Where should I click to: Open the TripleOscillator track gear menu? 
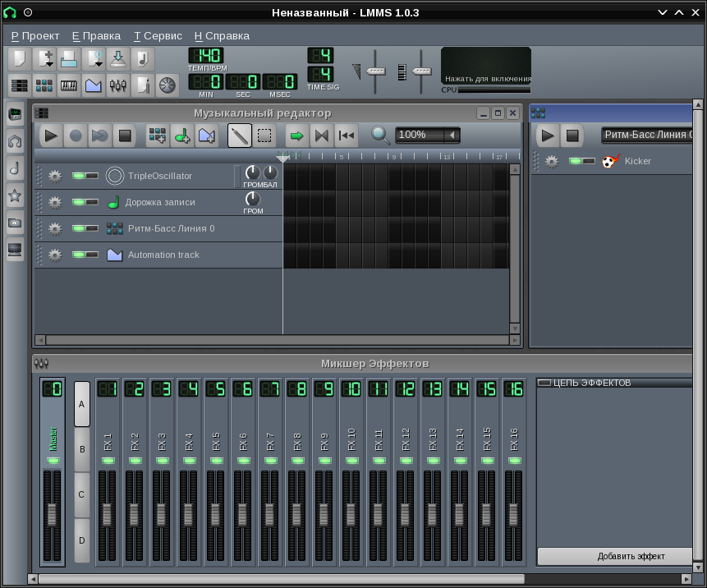[55, 176]
